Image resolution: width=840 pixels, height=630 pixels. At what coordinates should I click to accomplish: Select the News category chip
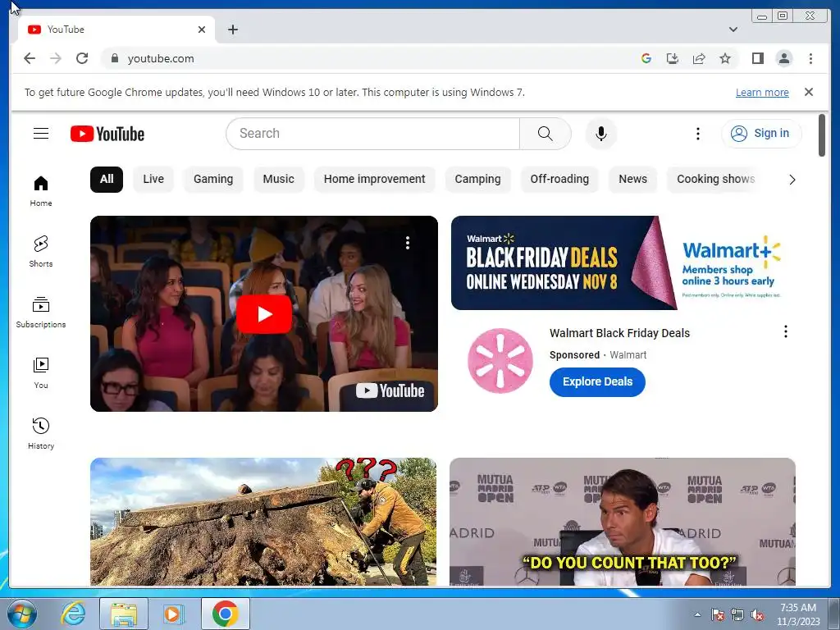click(x=632, y=179)
